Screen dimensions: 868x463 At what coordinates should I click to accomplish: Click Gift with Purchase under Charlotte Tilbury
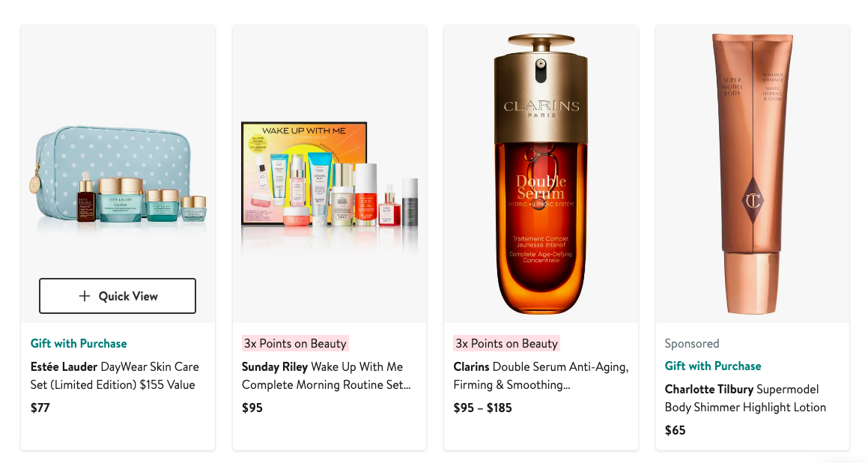713,366
